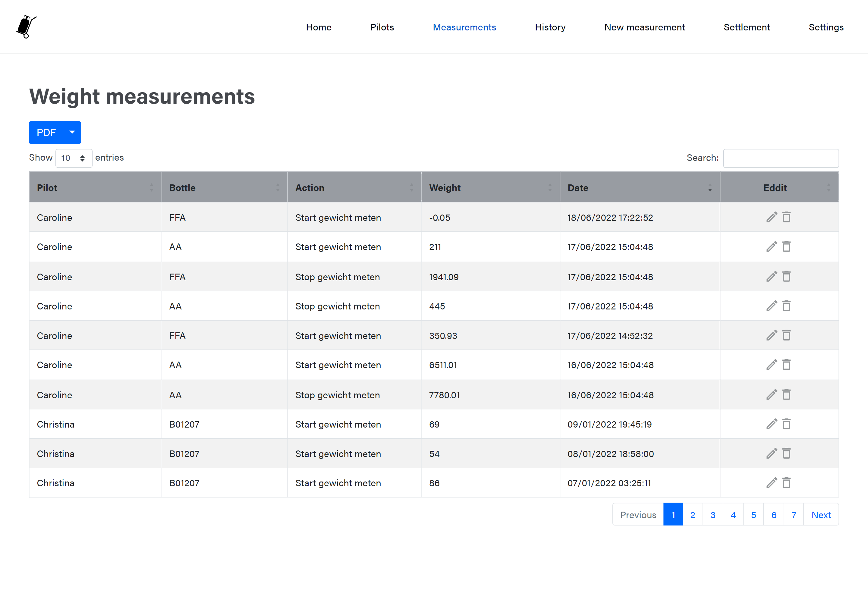
Task: Edit the measurement with weight 350.93
Action: (x=772, y=335)
